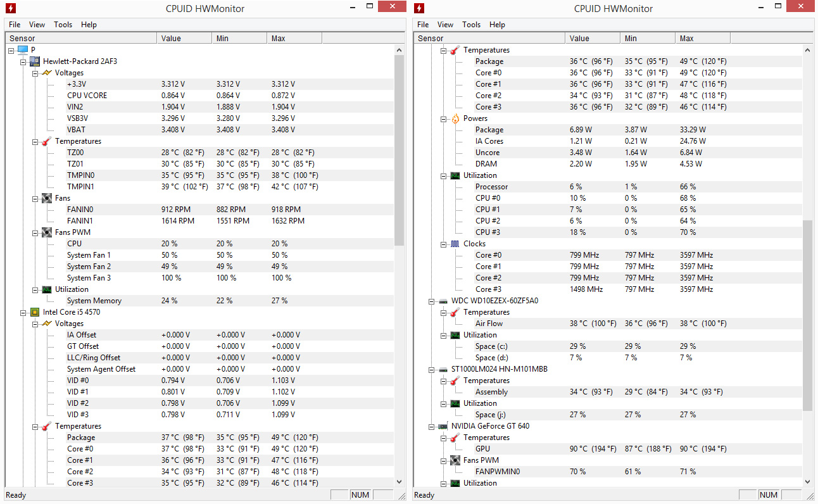Click the Utilization icon above the Processor row

455,175
